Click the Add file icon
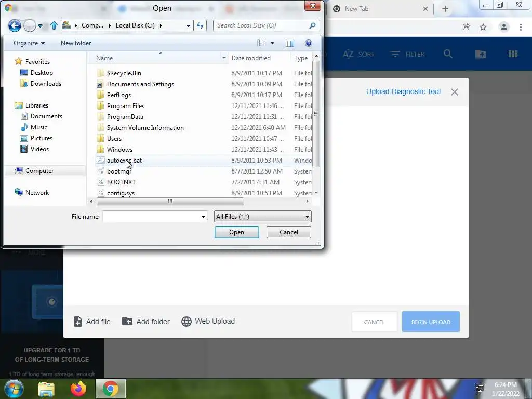532x399 pixels. click(78, 321)
